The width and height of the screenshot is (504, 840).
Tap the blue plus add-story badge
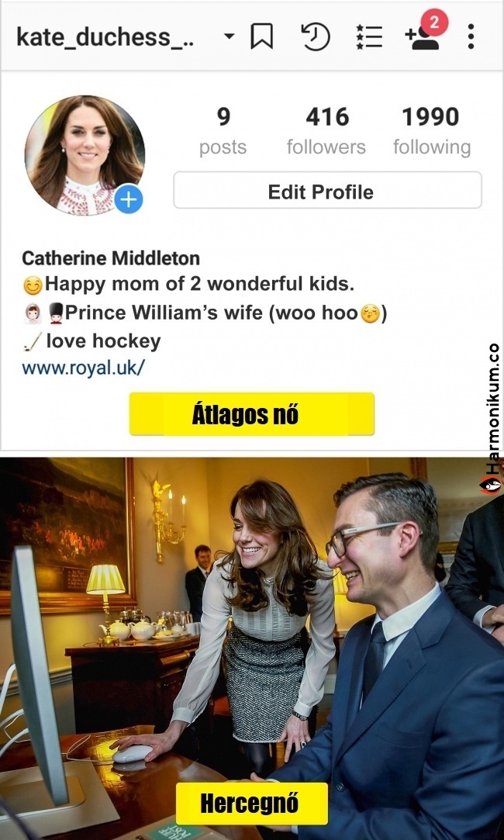point(129,200)
